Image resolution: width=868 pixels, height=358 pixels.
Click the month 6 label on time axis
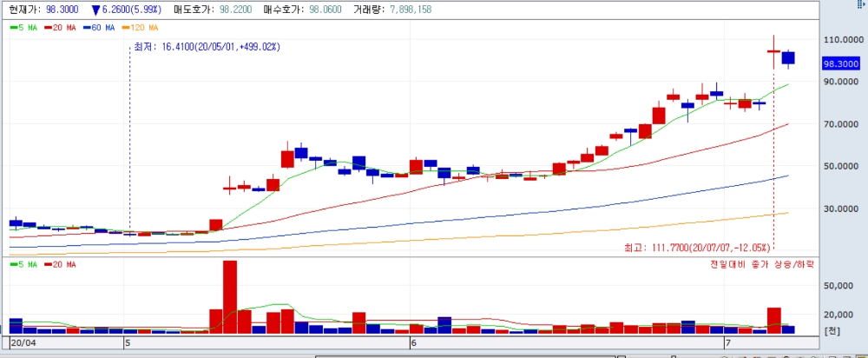click(413, 343)
